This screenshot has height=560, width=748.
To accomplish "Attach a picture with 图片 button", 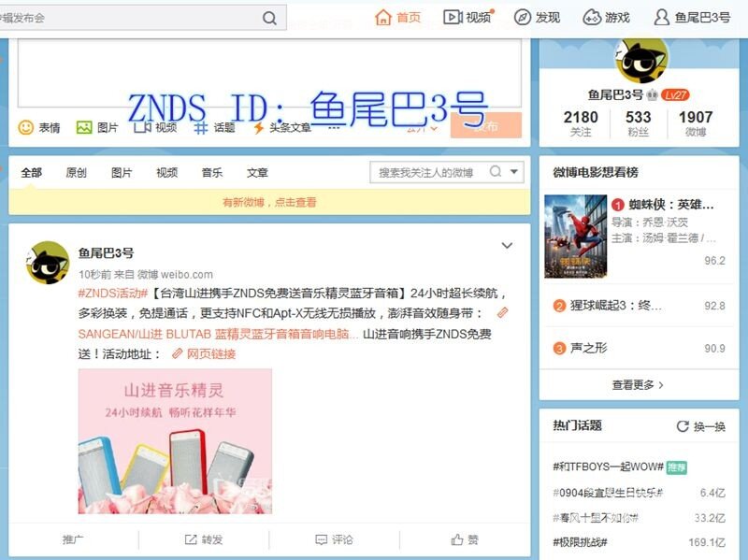I will pyautogui.click(x=97, y=127).
